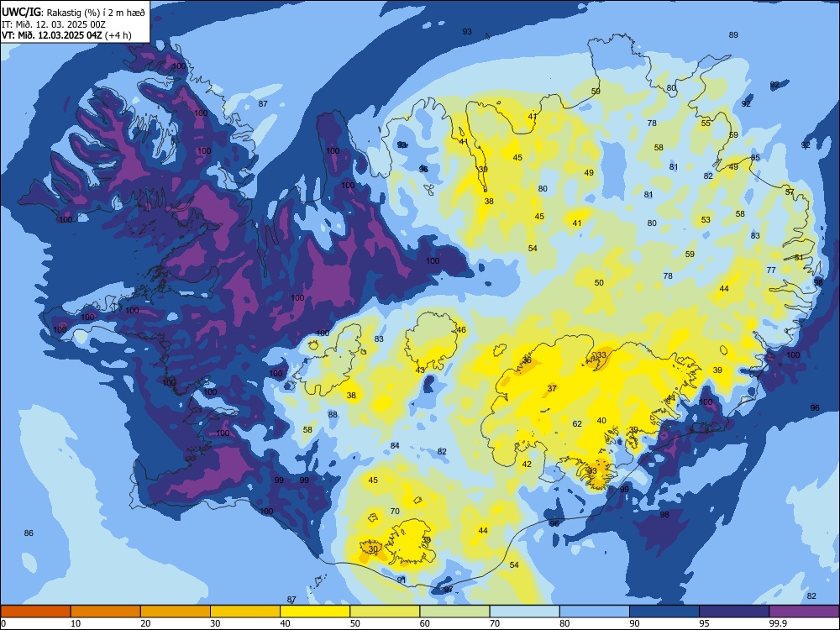This screenshot has height=630, width=840.
Task: Pick the yellow-green 60–70 legend swatch
Action: pos(454,612)
